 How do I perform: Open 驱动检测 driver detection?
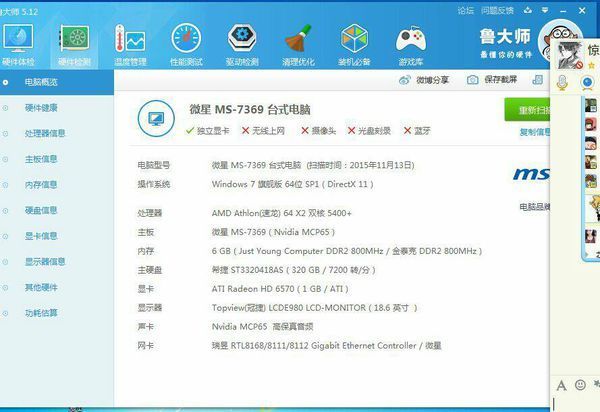[242, 44]
